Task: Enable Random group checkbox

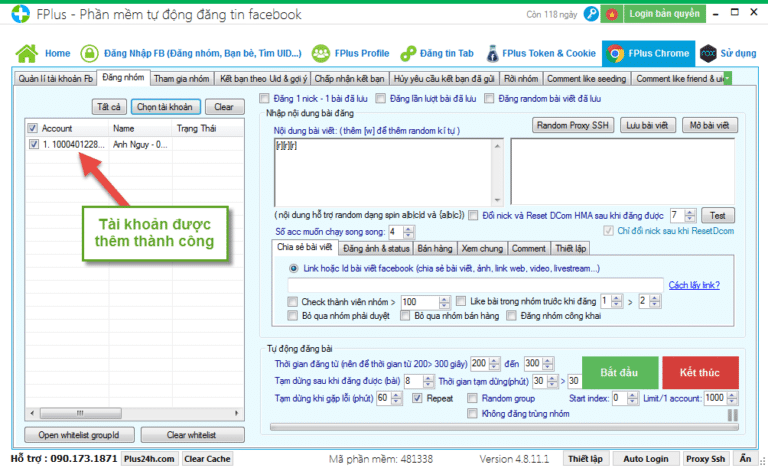Action: pyautogui.click(x=472, y=398)
